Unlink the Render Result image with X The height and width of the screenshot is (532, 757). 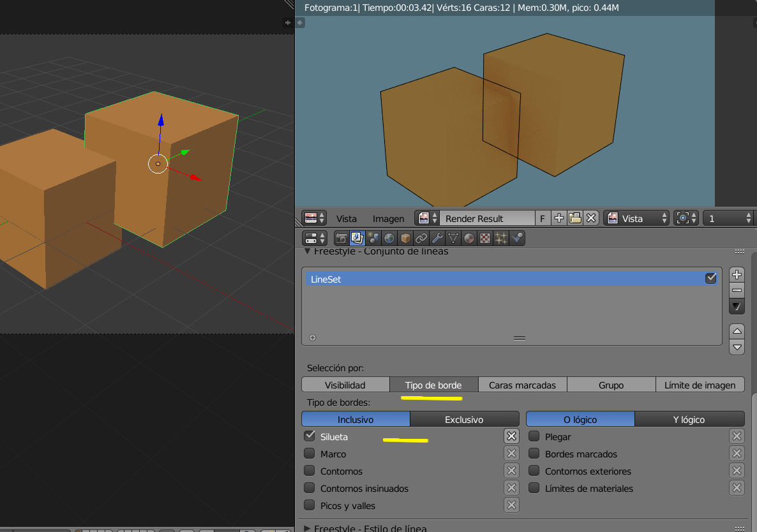(591, 218)
